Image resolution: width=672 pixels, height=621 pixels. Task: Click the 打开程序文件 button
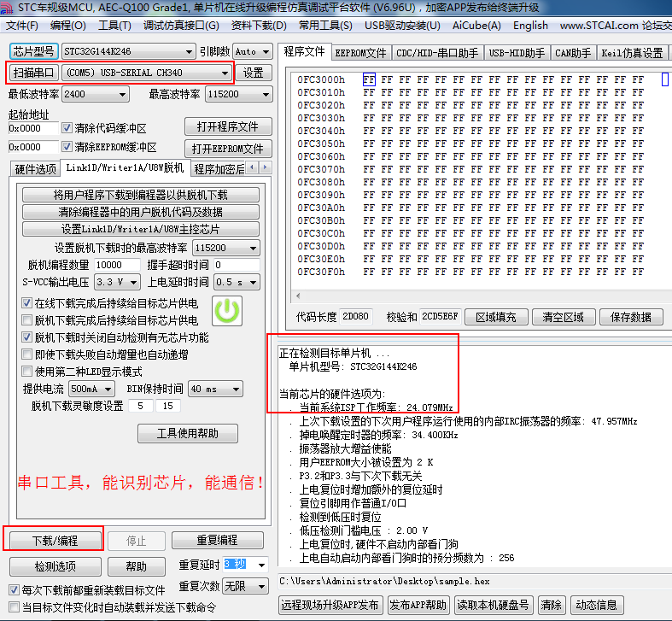pos(228,126)
